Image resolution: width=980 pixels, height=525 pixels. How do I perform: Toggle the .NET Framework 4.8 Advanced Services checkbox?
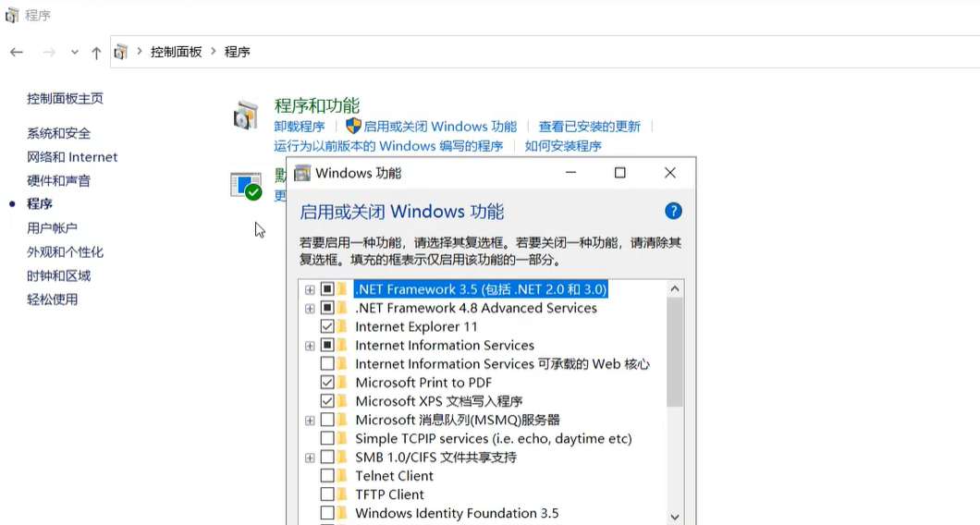(x=327, y=308)
